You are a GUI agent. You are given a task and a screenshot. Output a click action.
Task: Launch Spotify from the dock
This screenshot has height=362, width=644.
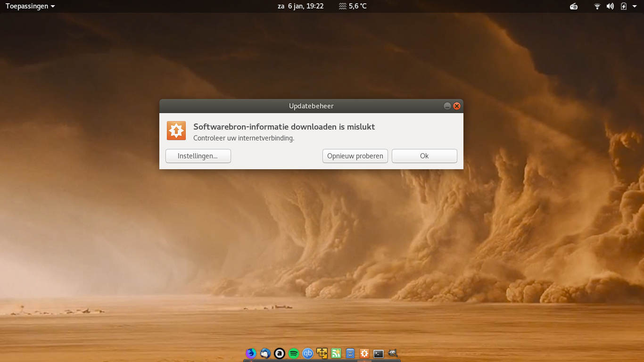[294, 353]
